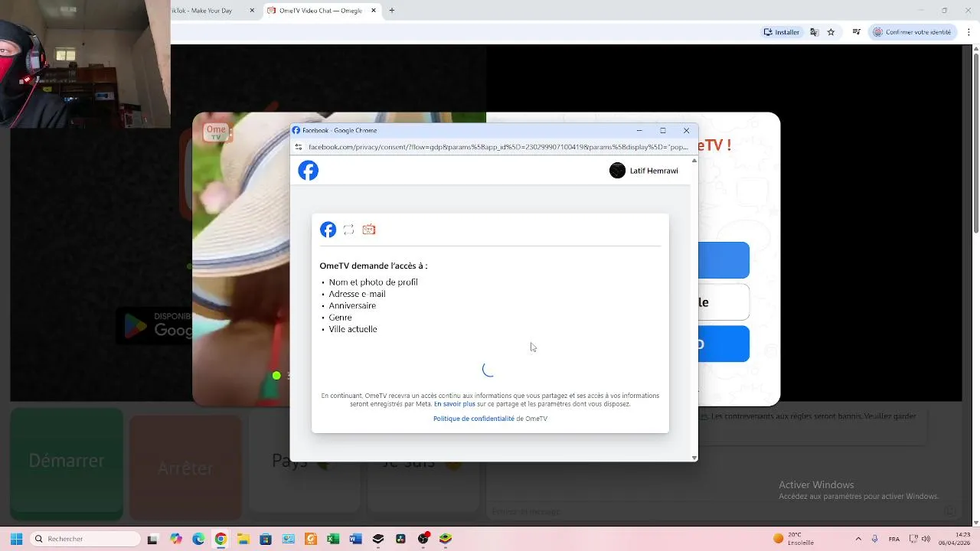Click 'Confirmer votre identité' profile chip
Image resolution: width=980 pixels, height=551 pixels.
pyautogui.click(x=913, y=32)
